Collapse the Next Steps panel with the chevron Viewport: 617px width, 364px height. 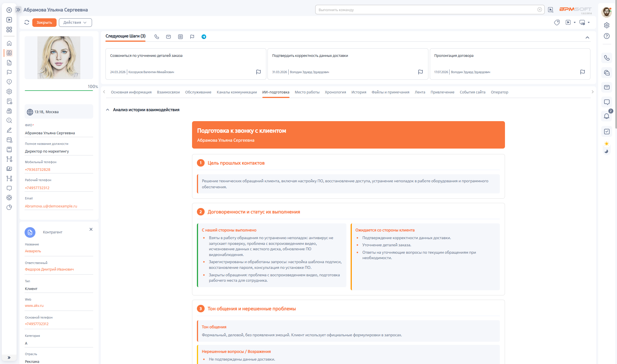click(587, 37)
